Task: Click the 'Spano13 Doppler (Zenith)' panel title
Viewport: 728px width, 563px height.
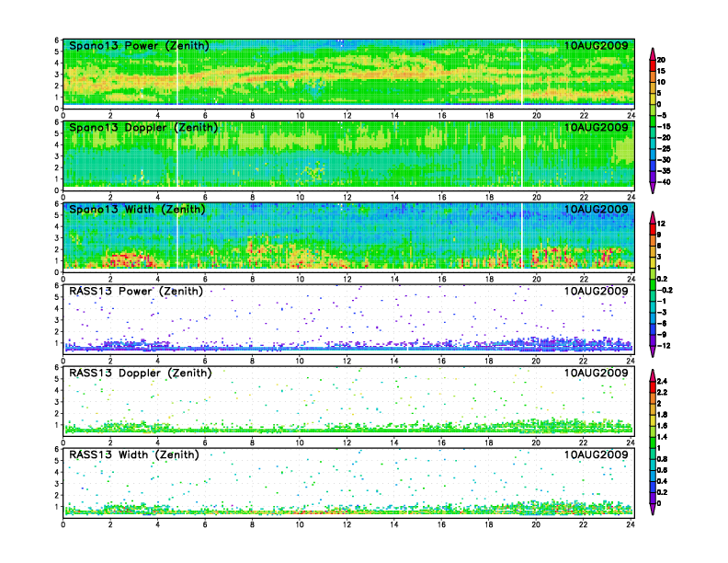Action: click(x=143, y=127)
